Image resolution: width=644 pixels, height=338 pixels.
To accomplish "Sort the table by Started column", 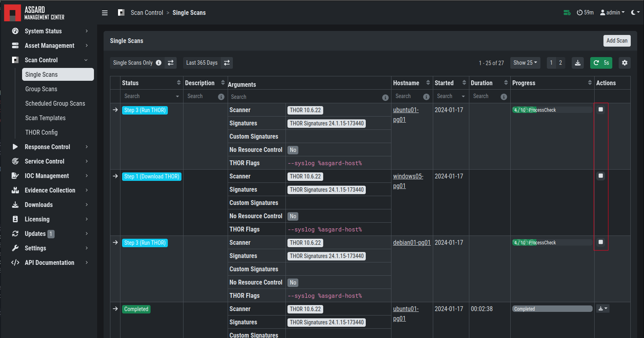I will tap(464, 82).
